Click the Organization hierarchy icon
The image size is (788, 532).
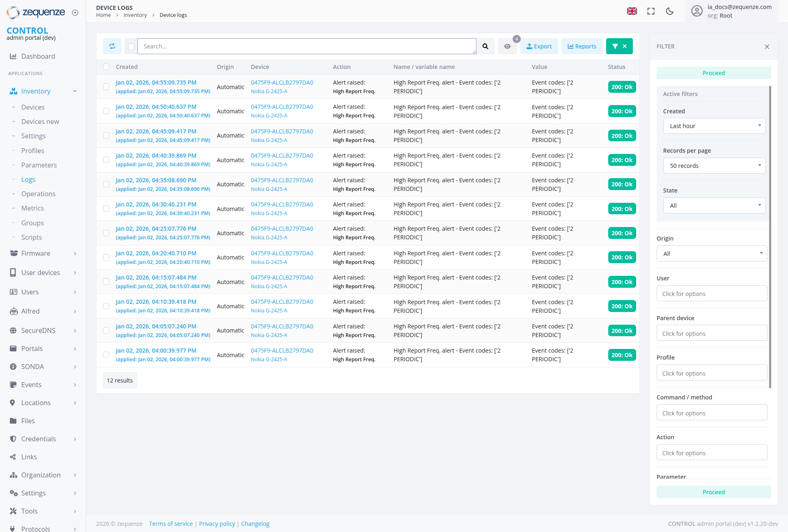pyautogui.click(x=13, y=475)
